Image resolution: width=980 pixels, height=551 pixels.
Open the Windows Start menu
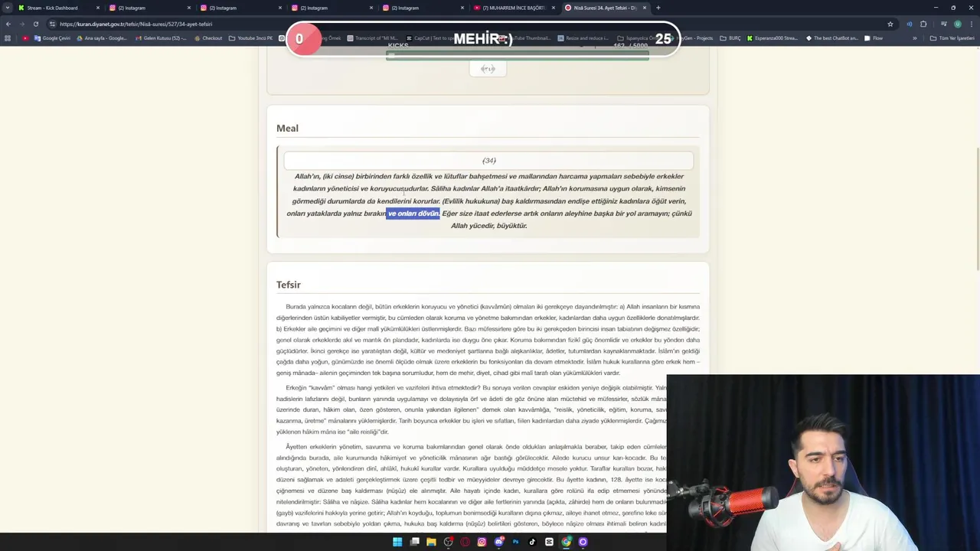[397, 542]
